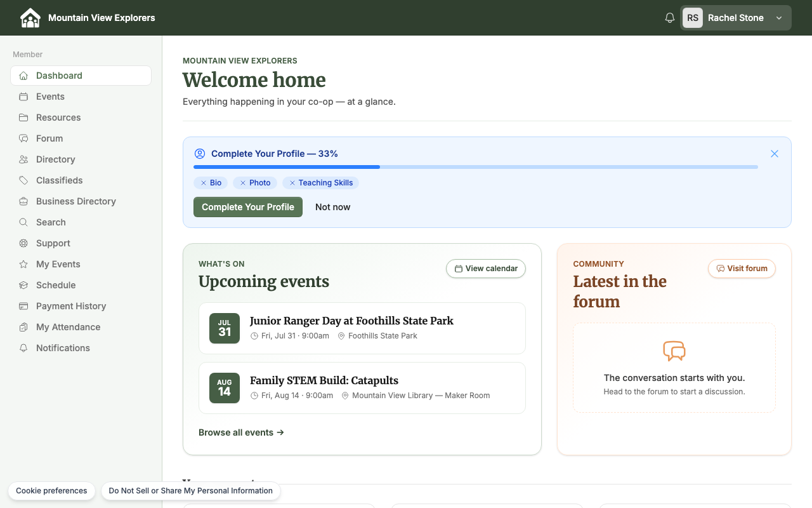Click the Forum chat icon in sidebar
Screen dimensions: 812x508
pos(23,138)
